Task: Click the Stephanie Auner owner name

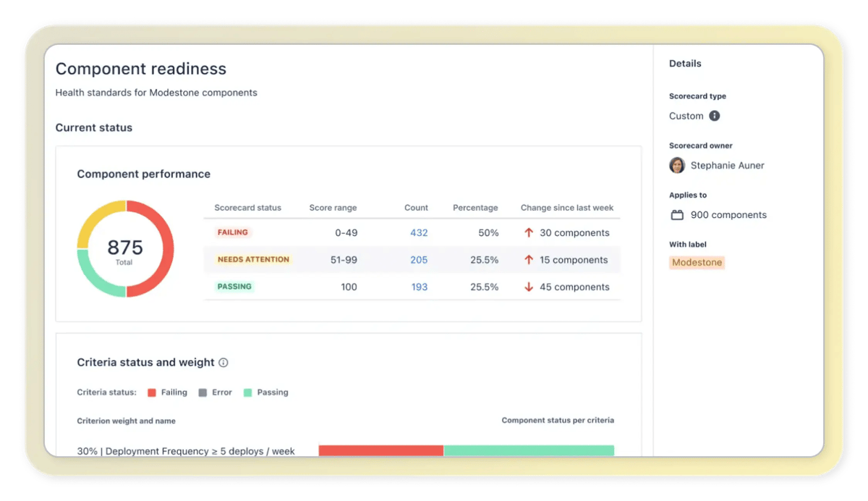Action: pos(727,166)
